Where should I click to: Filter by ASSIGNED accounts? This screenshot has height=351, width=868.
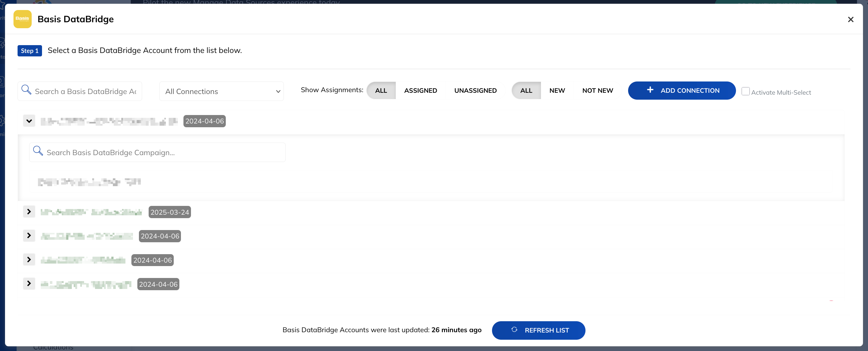pos(420,91)
